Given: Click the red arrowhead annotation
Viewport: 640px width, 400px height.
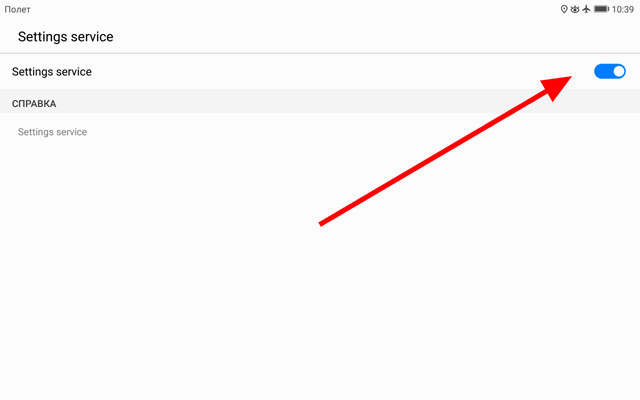Looking at the screenshot, I should point(556,87).
